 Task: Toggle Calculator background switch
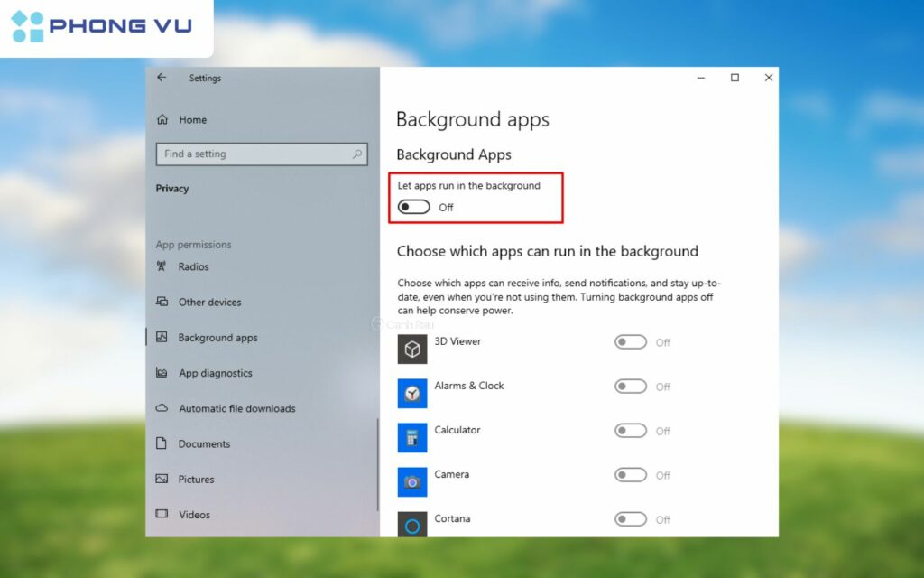631,431
